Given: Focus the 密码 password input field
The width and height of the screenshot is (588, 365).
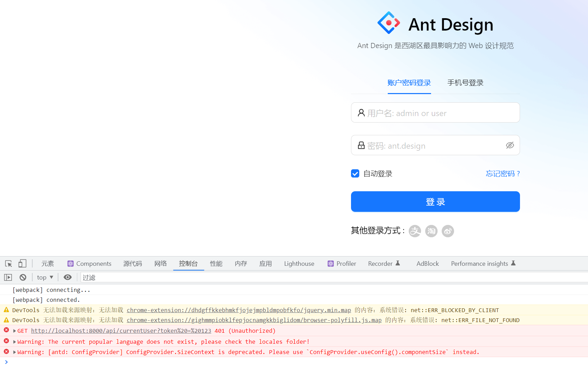Looking at the screenshot, I should tap(435, 145).
